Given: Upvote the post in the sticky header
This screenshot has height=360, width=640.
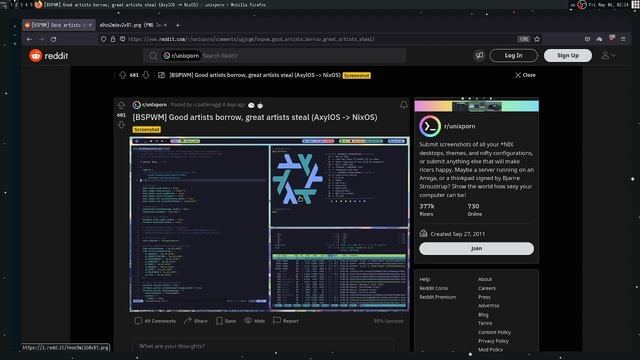Looking at the screenshot, I should click(122, 75).
